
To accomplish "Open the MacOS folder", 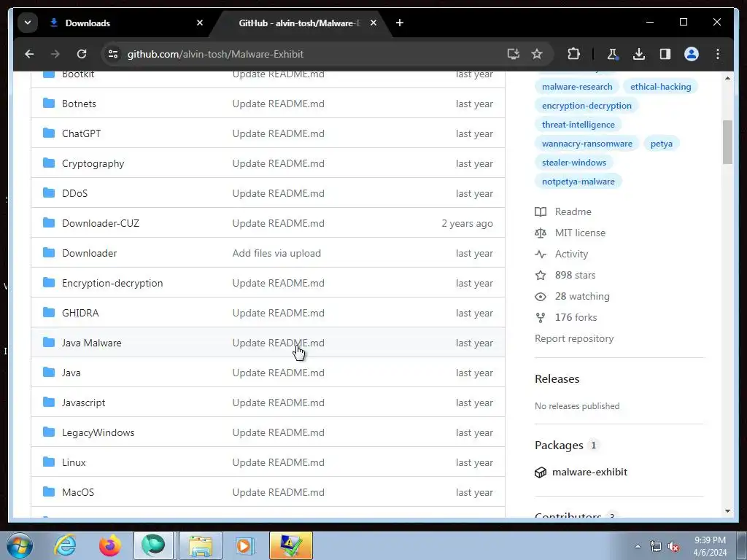I will point(78,492).
